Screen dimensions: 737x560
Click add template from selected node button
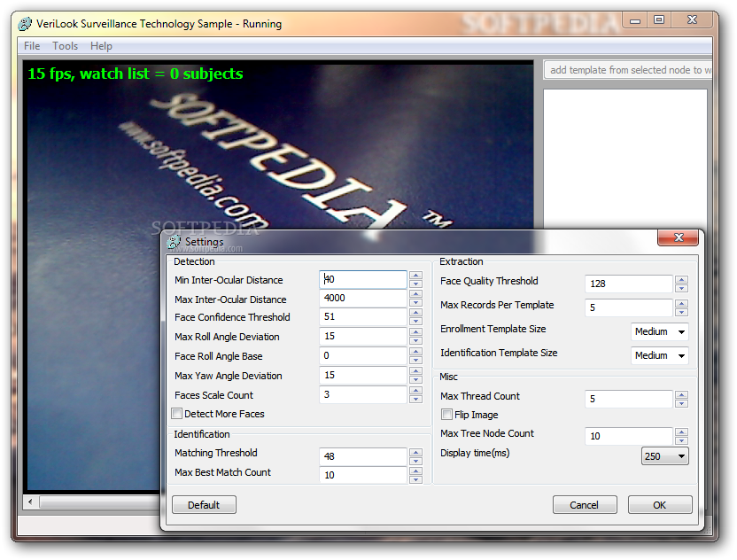628,70
